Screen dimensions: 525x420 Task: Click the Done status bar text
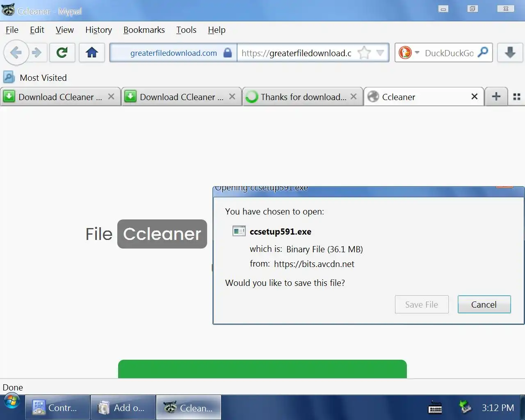13,388
